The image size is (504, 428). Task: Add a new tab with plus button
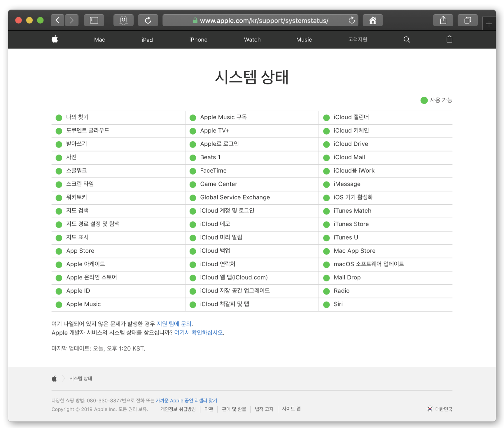point(489,24)
